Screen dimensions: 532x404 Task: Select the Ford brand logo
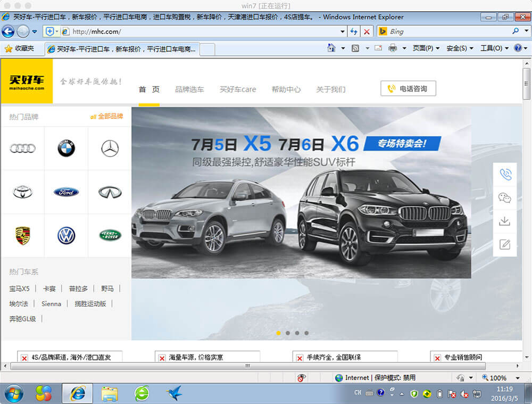pos(66,192)
